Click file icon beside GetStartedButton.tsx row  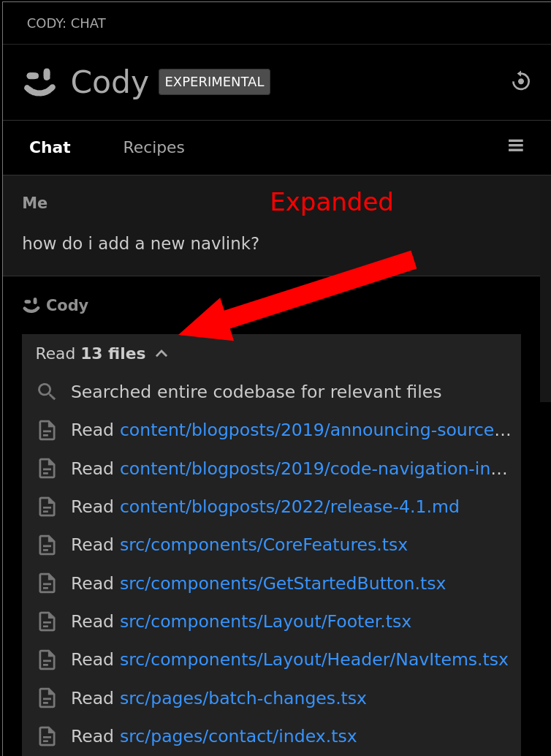(x=47, y=583)
